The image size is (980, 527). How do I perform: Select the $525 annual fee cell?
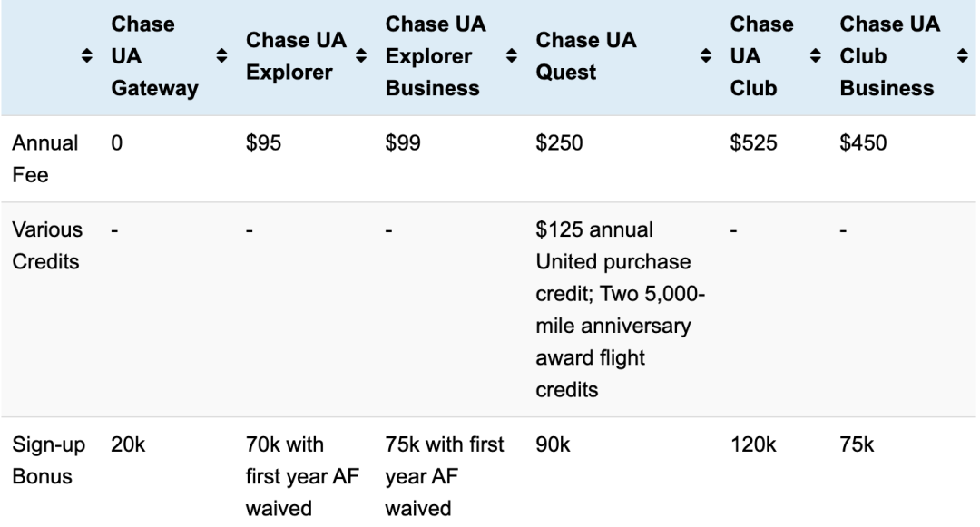tap(753, 143)
